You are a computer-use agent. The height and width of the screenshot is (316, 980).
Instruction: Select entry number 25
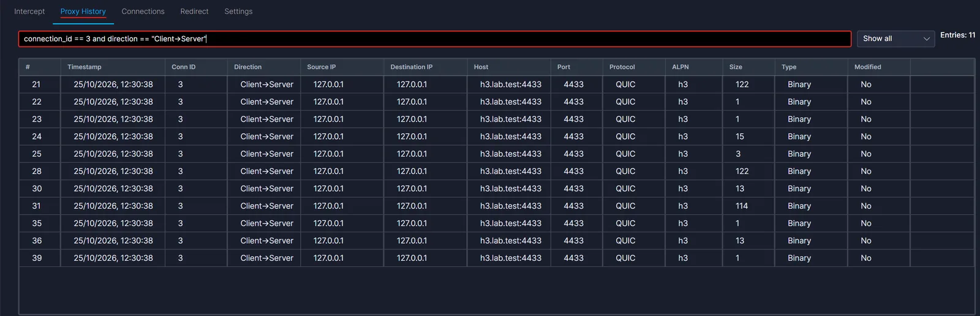pyautogui.click(x=496, y=154)
